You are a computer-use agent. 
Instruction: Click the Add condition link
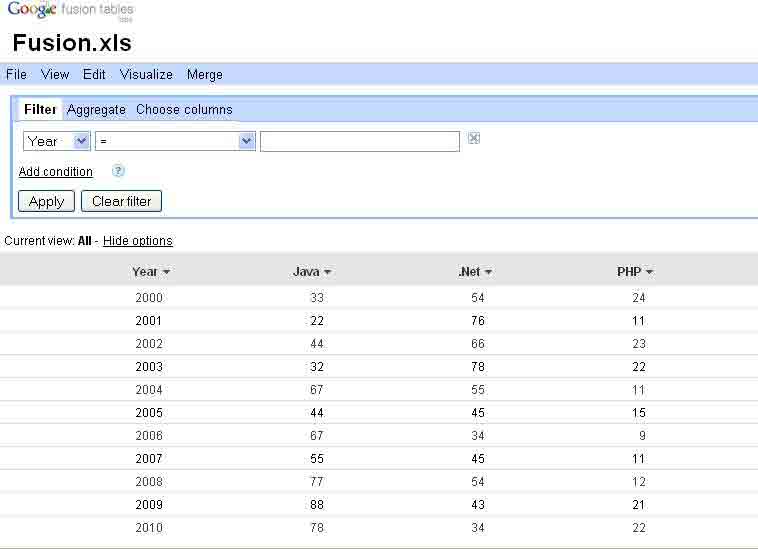(x=56, y=172)
